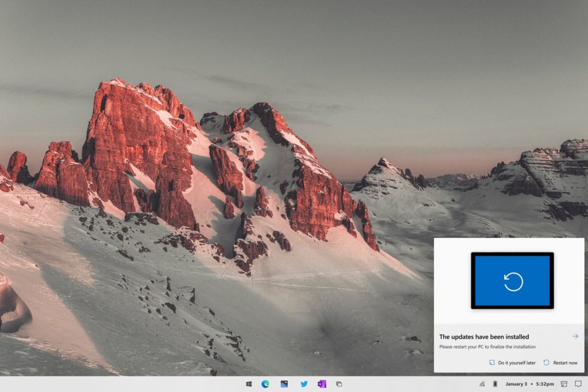Open the Windows Start menu

[249, 384]
